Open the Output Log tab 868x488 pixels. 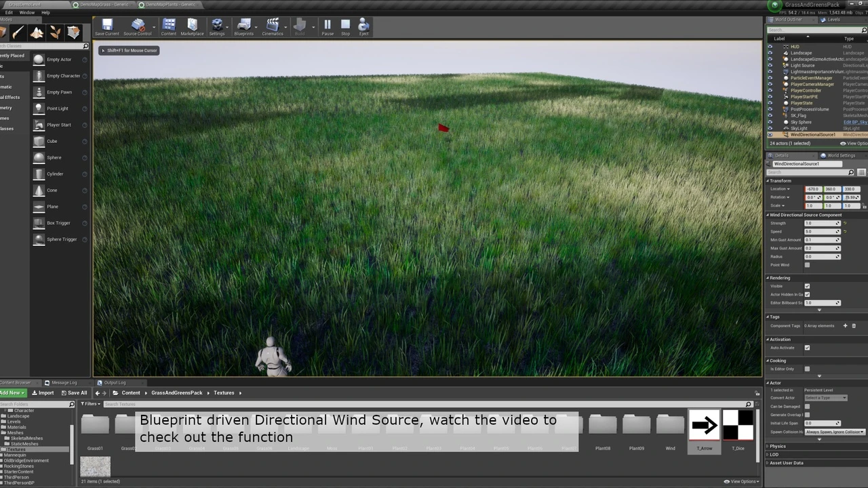click(114, 382)
